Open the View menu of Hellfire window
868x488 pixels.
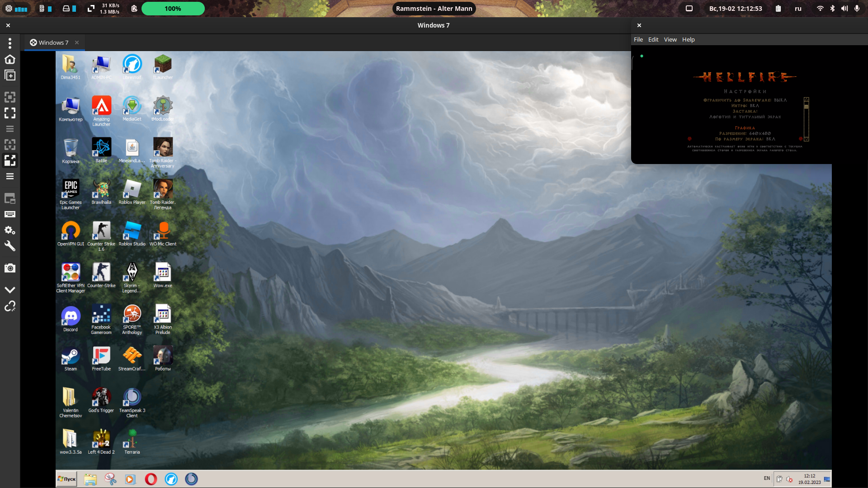(670, 40)
